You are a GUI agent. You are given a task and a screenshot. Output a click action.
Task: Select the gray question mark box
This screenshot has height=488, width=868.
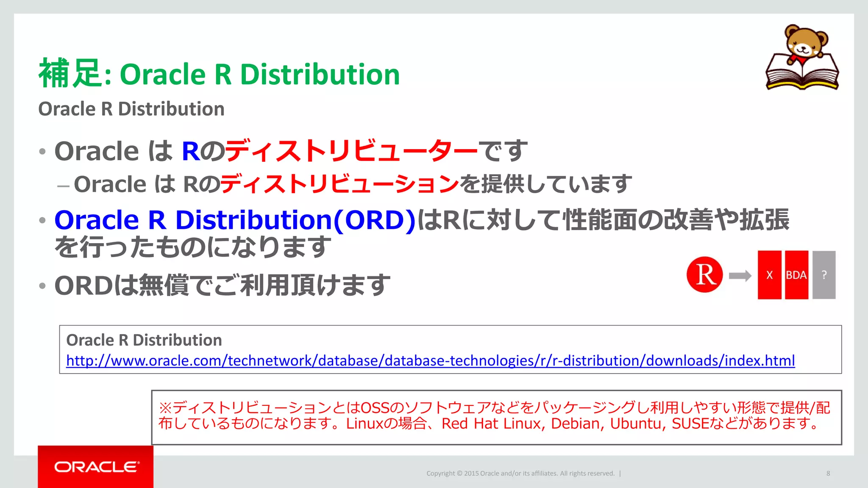(824, 275)
